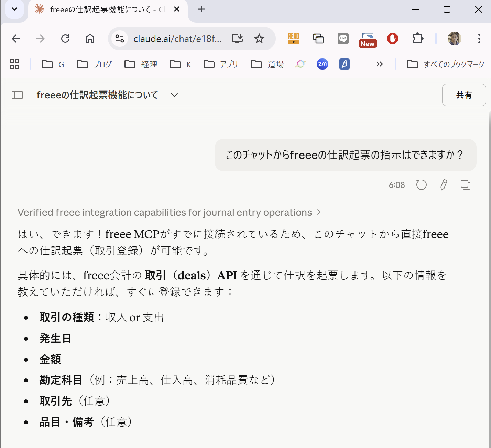Open the chat title dropdown chevron
Image resolution: width=491 pixels, height=448 pixels.
pos(174,95)
